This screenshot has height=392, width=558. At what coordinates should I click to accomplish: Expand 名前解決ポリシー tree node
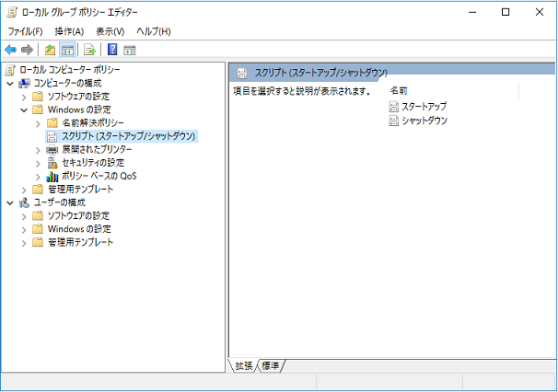point(38,123)
